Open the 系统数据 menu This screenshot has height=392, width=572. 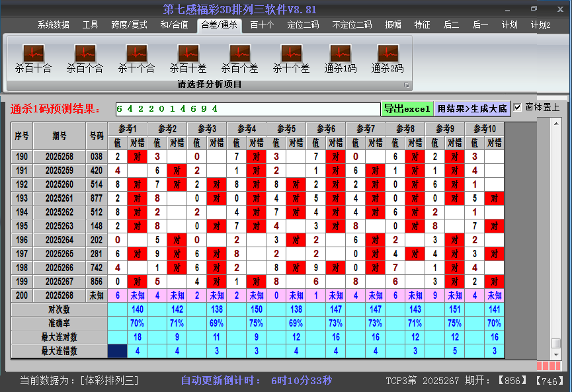pyautogui.click(x=52, y=24)
